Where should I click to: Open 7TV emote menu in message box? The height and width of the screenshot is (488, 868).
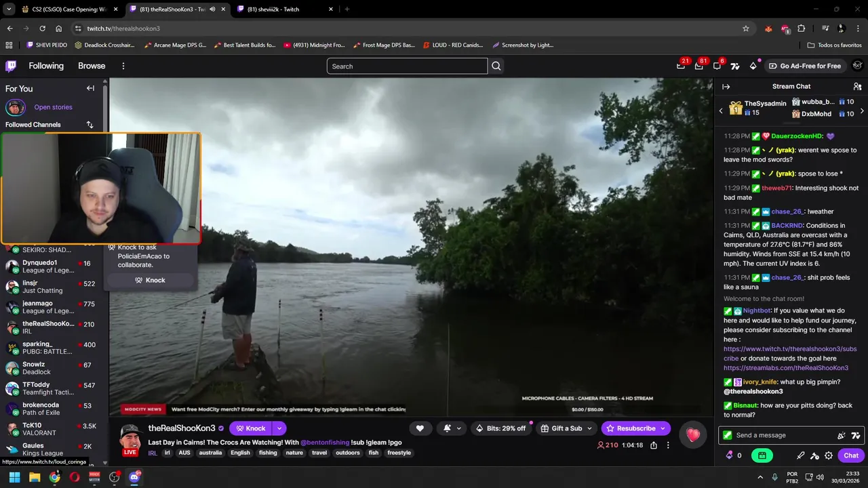click(x=856, y=435)
